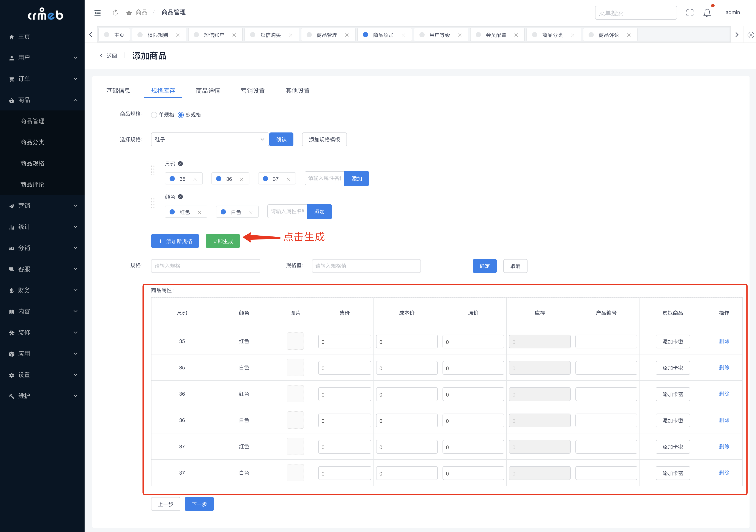Viewport: 756px width, 532px height.
Task: Close the 商品评论 tab
Action: click(x=629, y=35)
